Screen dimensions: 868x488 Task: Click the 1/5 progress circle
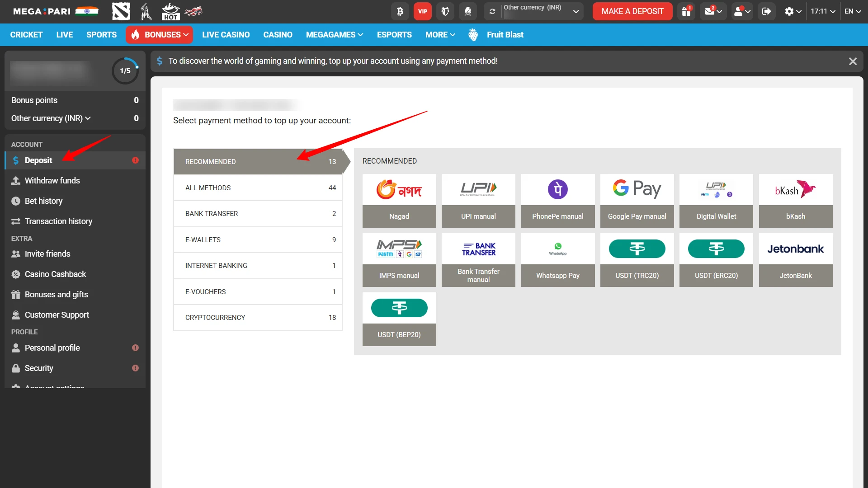tap(125, 70)
